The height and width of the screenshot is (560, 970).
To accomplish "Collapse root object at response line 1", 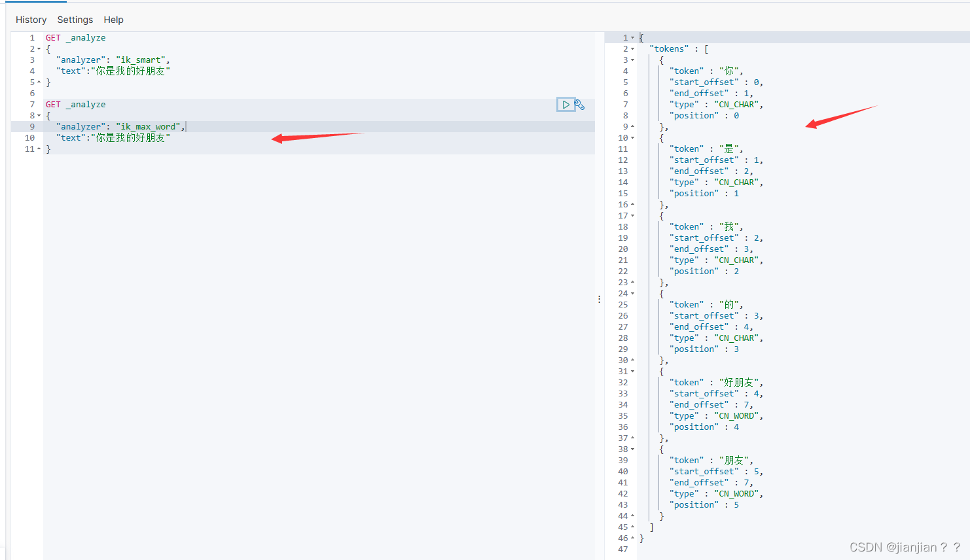I will (x=632, y=38).
